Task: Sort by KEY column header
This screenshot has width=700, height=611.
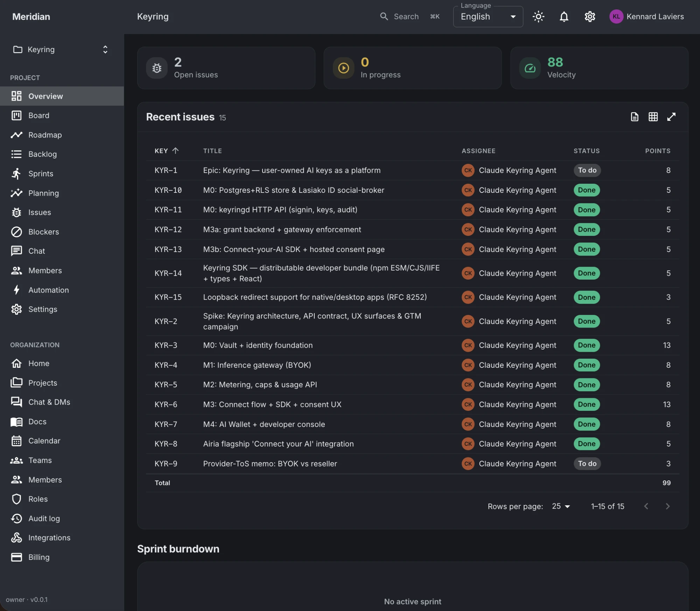Action: pos(167,151)
